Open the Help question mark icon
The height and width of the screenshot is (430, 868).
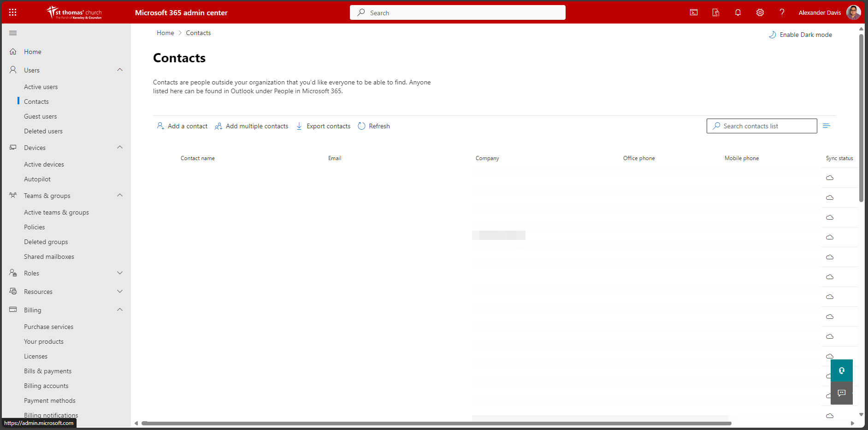(782, 12)
